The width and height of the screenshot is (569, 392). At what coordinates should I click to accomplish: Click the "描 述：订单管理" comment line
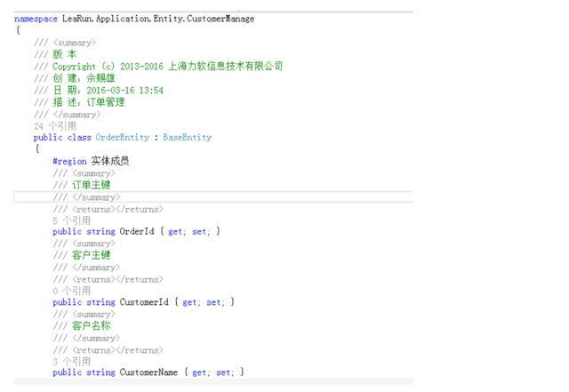click(x=79, y=102)
